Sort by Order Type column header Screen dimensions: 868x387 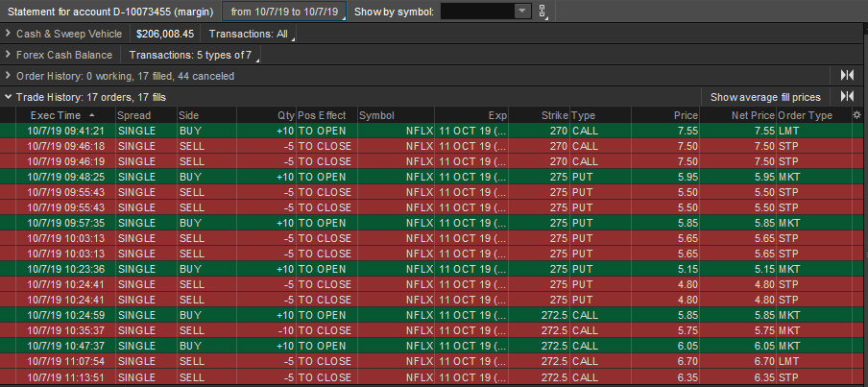(x=814, y=115)
